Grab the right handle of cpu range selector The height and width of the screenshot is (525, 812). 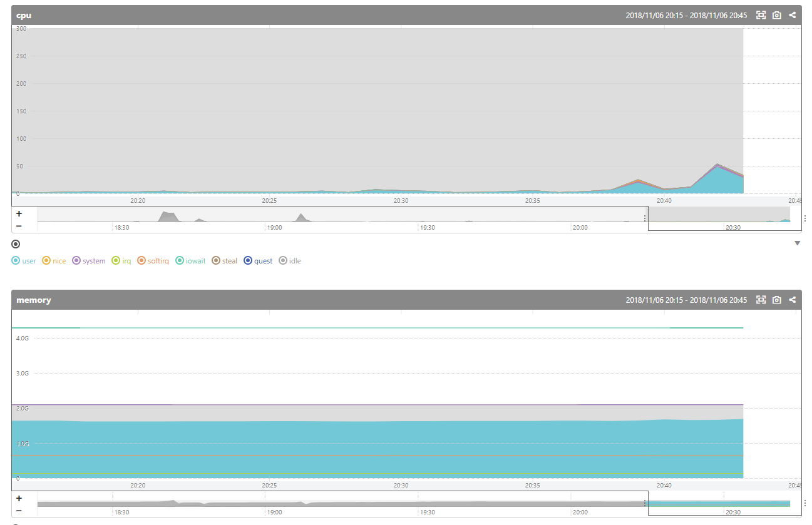click(x=804, y=218)
